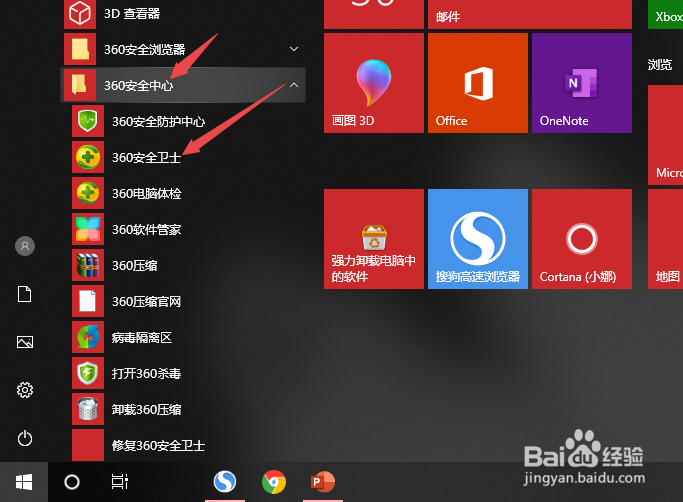Image resolution: width=683 pixels, height=502 pixels.
Task: Open Chrome from the taskbar
Action: coord(274,482)
